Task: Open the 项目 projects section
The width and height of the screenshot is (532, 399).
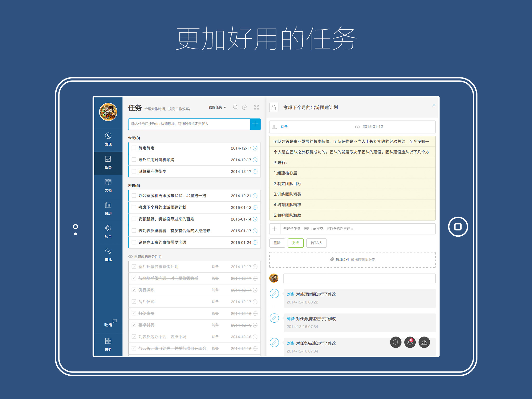Action: tap(108, 232)
